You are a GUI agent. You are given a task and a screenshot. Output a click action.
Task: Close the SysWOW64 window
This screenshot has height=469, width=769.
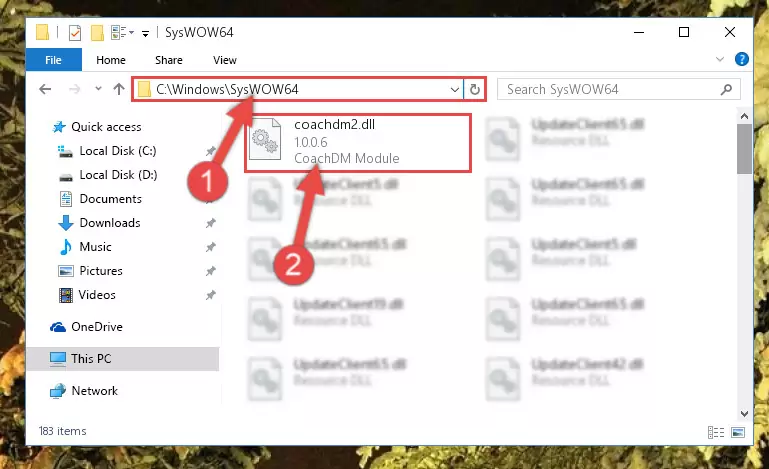pos(730,32)
